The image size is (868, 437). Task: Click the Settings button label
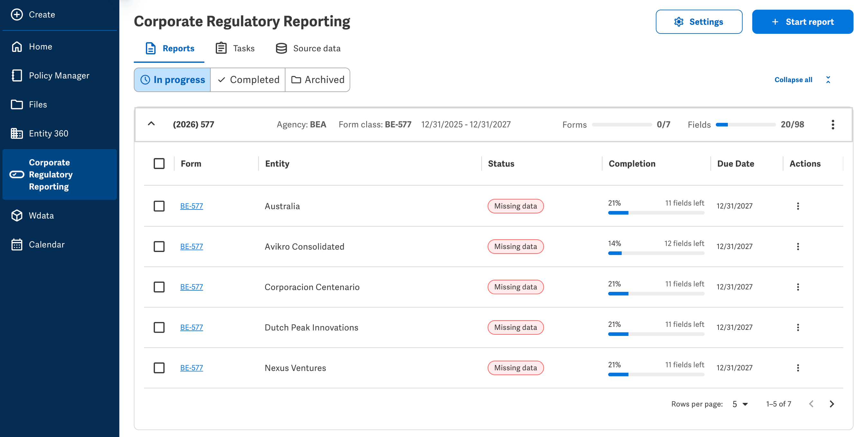point(706,22)
